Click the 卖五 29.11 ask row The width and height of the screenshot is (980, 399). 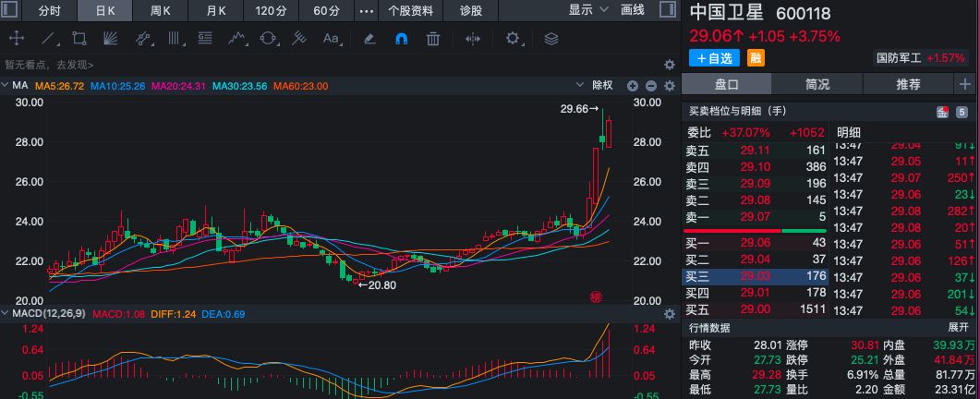pos(756,151)
